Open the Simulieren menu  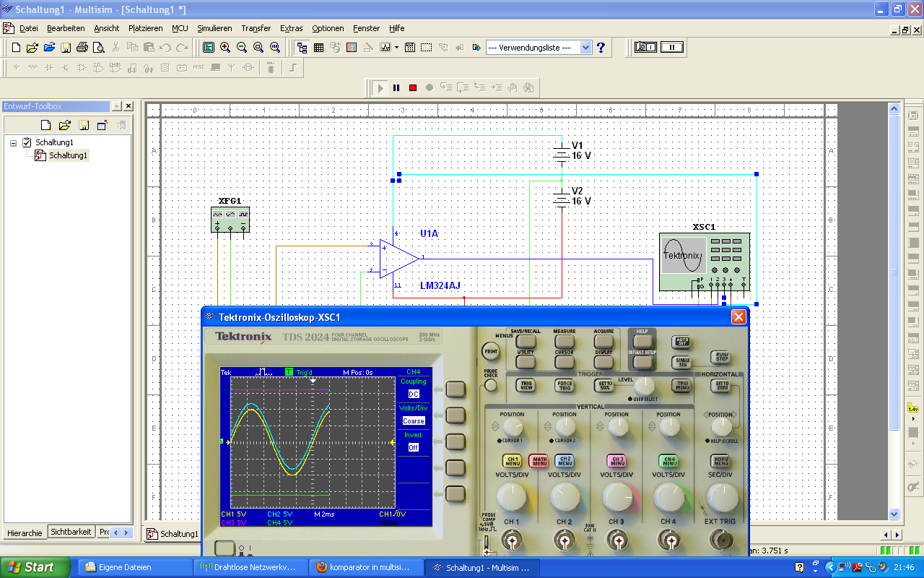point(214,28)
